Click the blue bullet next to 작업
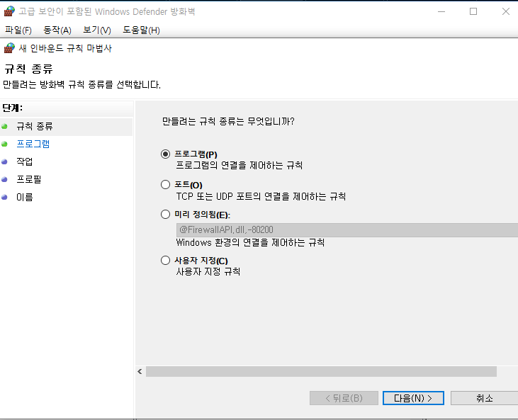518x420 pixels. coord(4,161)
